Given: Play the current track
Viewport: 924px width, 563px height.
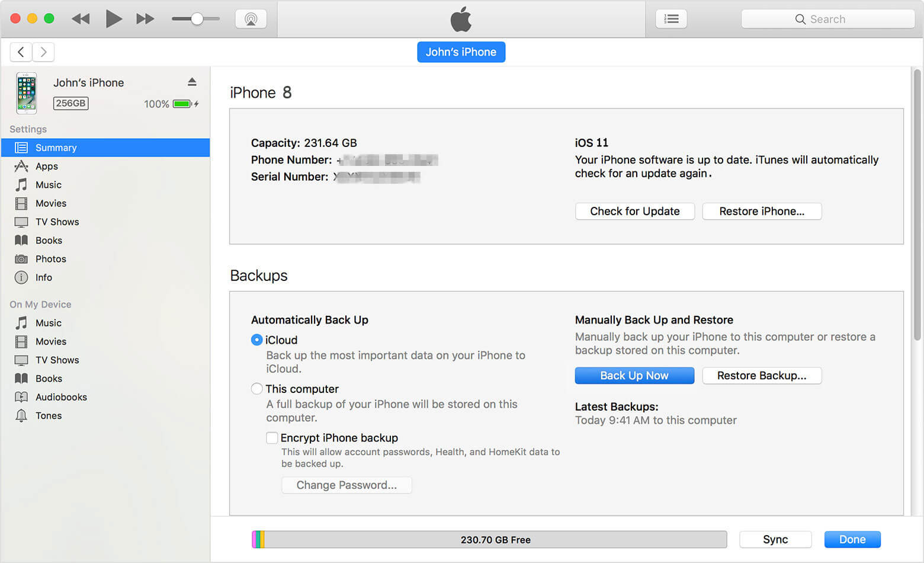Looking at the screenshot, I should 114,18.
